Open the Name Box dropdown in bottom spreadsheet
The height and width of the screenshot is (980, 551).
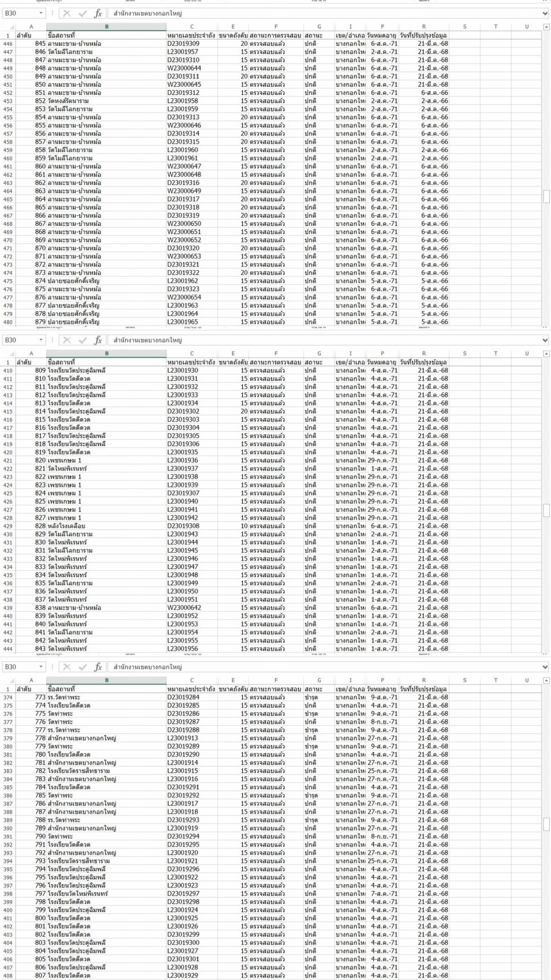click(41, 667)
